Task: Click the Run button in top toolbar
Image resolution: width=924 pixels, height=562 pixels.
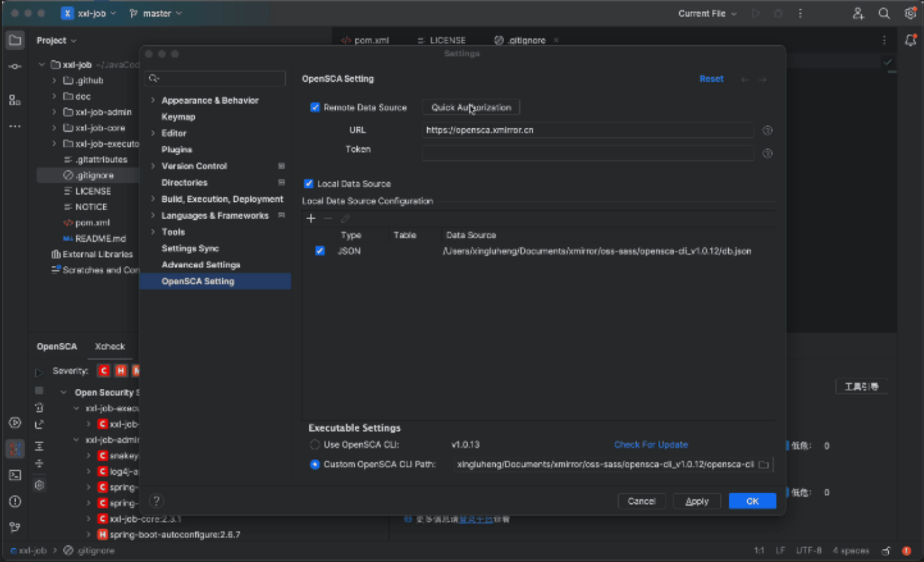Action: (x=756, y=13)
